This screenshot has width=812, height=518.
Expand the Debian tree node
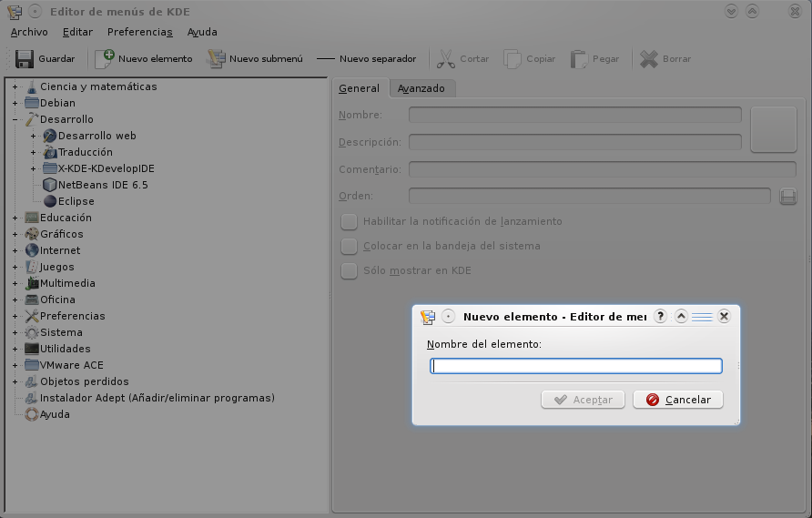(15, 103)
